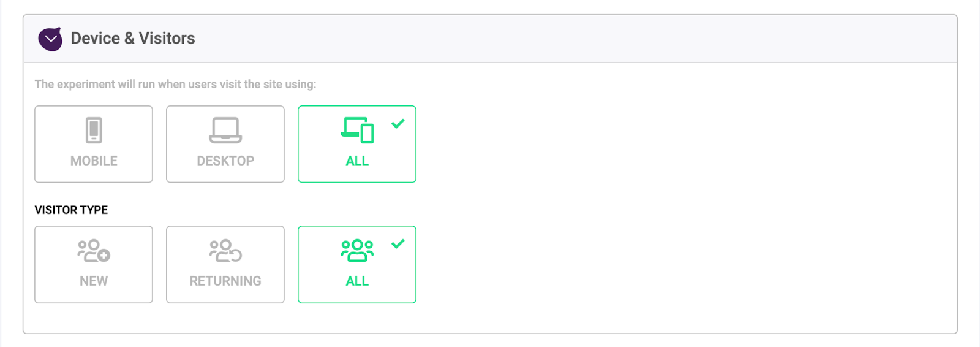Click the VISITOR TYPE heading
The image size is (980, 347).
pos(71,210)
